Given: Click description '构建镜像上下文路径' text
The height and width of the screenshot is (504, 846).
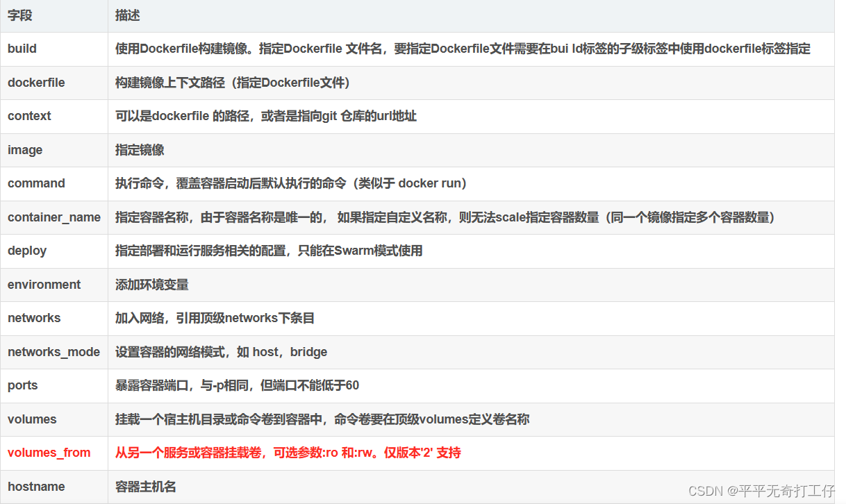Looking at the screenshot, I should pos(172,83).
